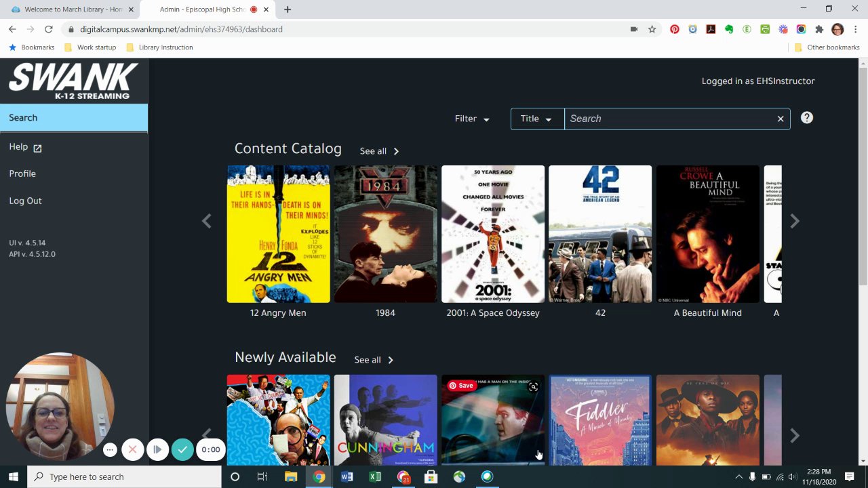Open a new browser tab
This screenshot has width=868, height=488.
coord(288,9)
